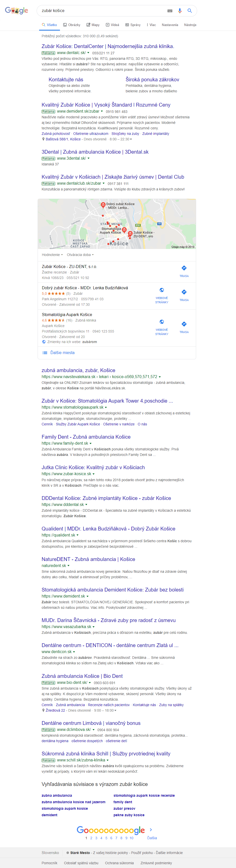Open Ďalšie miesta more places link
The height and width of the screenshot is (868, 236).
pos(62,353)
